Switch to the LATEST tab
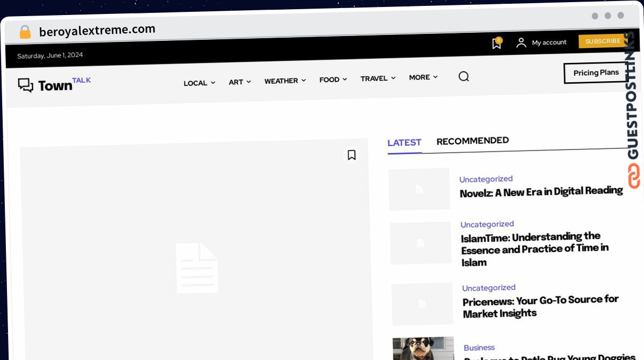 coord(404,142)
